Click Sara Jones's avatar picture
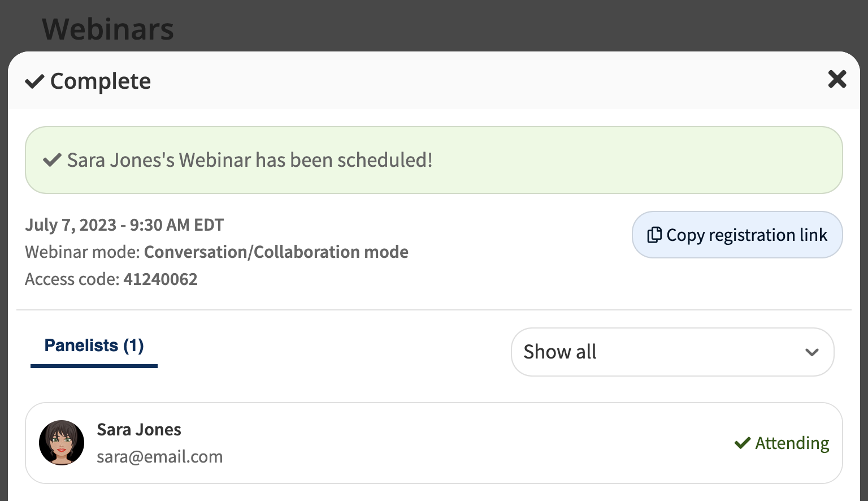This screenshot has height=501, width=868. point(62,443)
